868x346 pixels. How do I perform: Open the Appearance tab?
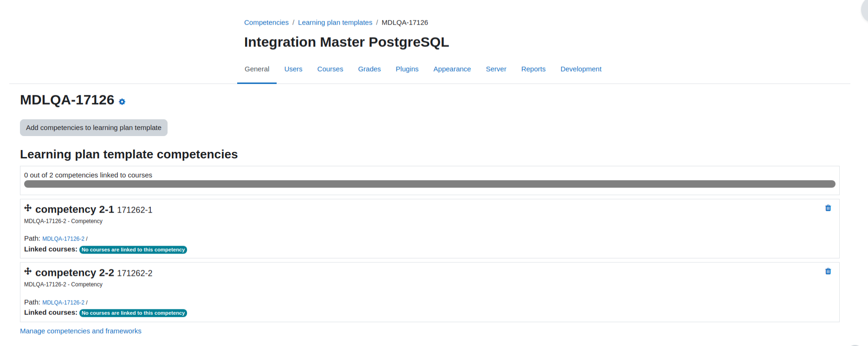tap(452, 69)
